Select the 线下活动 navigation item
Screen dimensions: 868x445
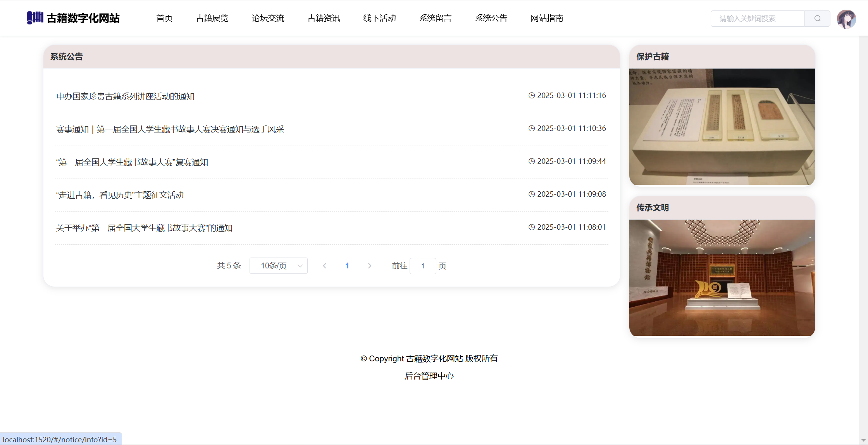tap(379, 18)
